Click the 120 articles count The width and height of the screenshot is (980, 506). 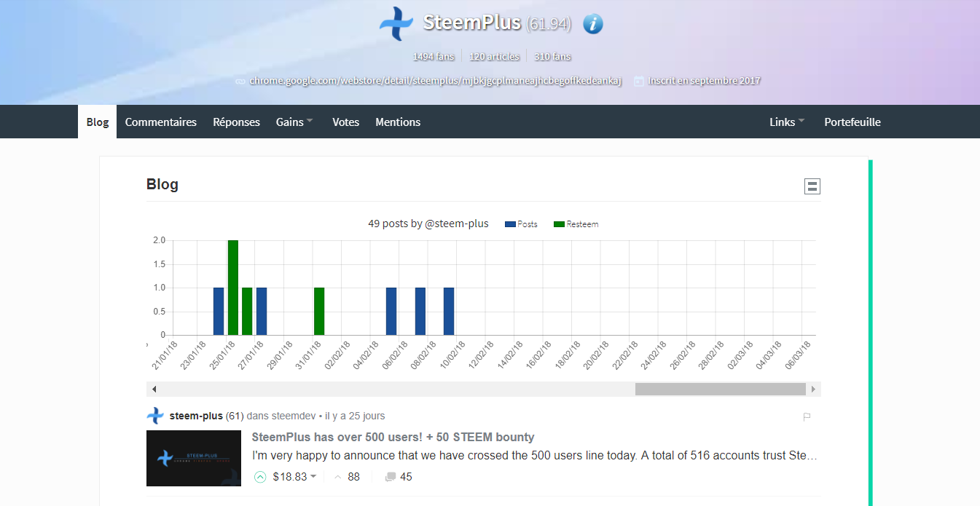[x=494, y=56]
